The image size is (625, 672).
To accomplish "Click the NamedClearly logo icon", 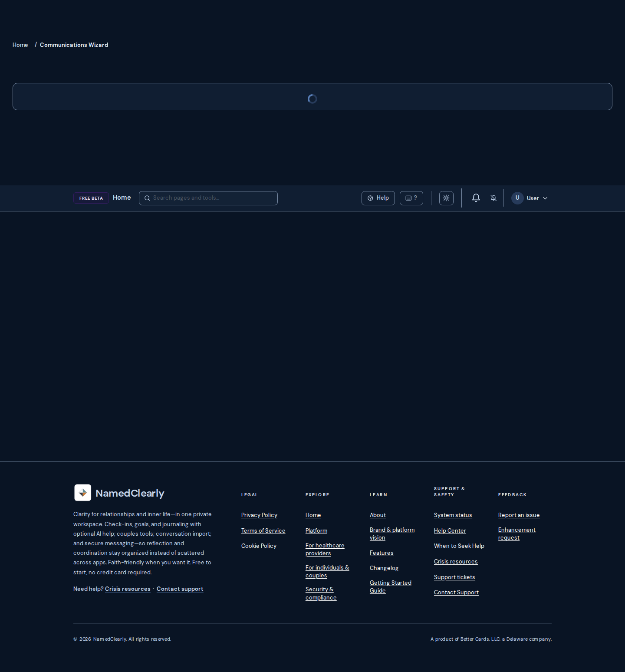I will tap(83, 493).
